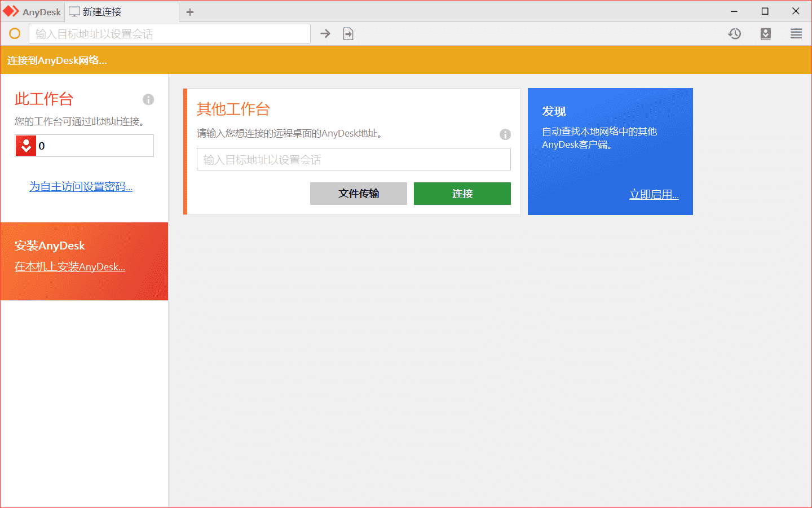Click the 其他工作台 heading

tap(233, 109)
